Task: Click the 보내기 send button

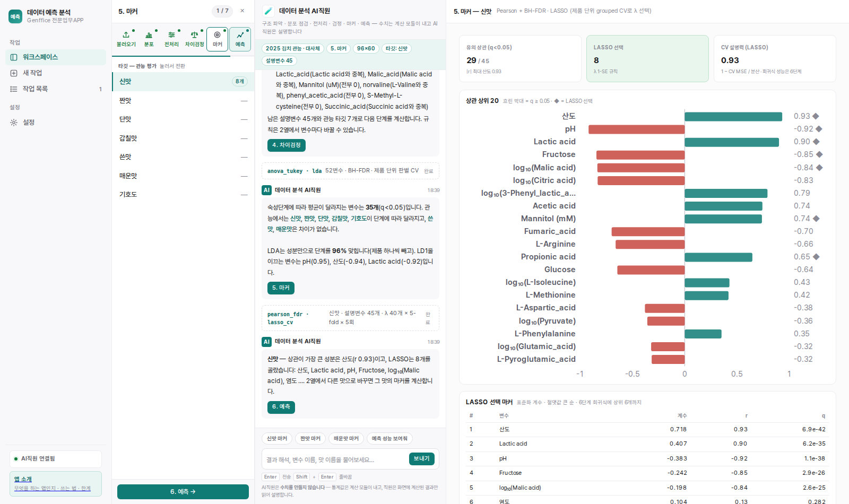Action: (x=422, y=459)
